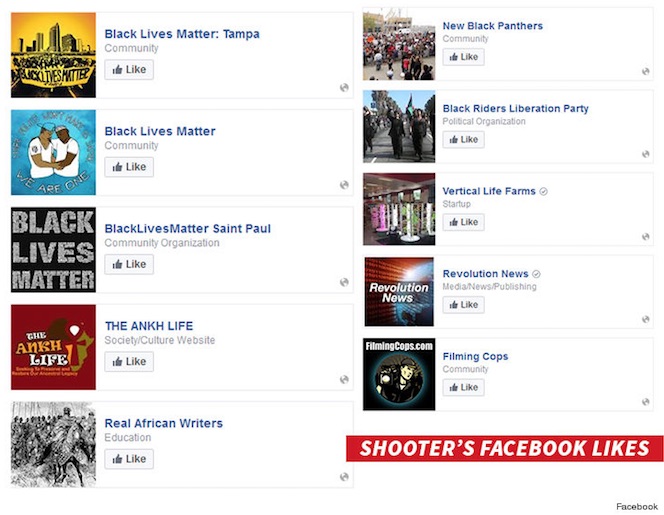664x515 pixels.
Task: Click verified badge beside Vertical Life Farms
Action: pyautogui.click(x=543, y=191)
